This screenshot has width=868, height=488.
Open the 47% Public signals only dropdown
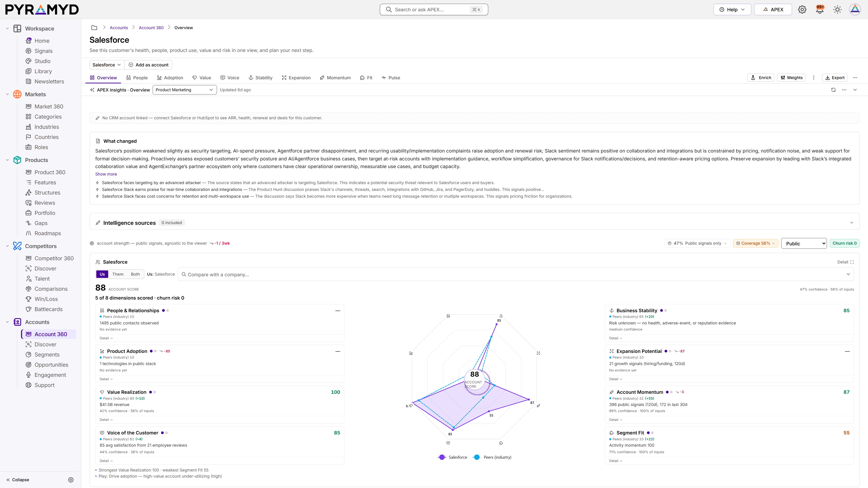(697, 243)
